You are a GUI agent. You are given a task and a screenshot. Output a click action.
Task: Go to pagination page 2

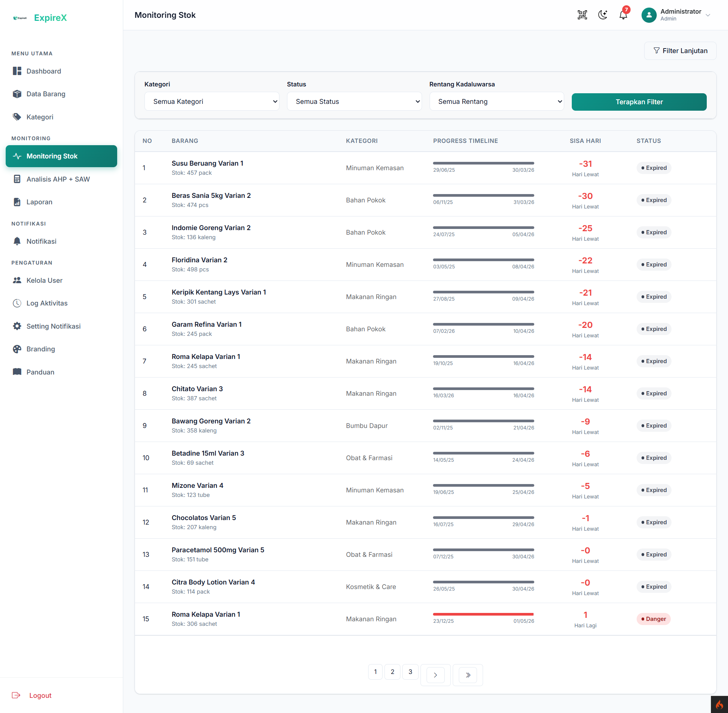pyautogui.click(x=392, y=672)
